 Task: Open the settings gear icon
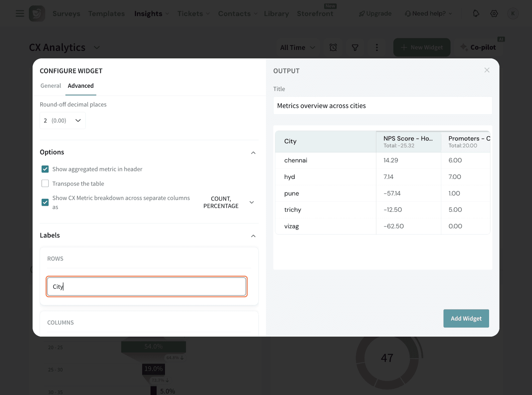click(494, 14)
